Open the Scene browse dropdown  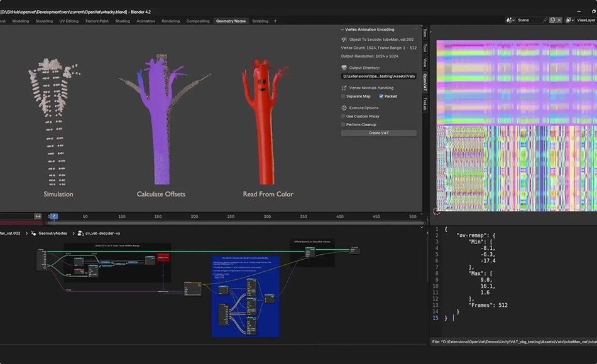pos(510,20)
